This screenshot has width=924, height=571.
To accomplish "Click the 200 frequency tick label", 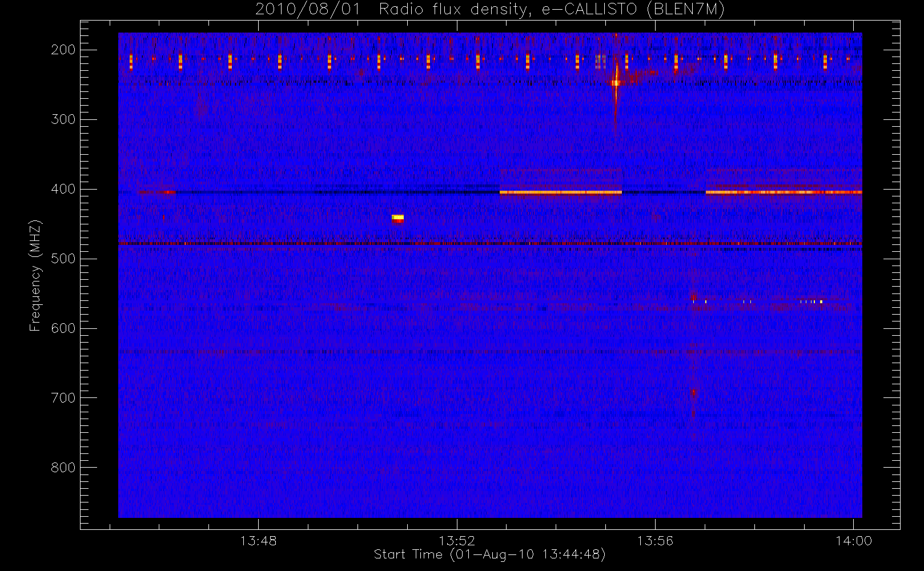I will pyautogui.click(x=63, y=50).
